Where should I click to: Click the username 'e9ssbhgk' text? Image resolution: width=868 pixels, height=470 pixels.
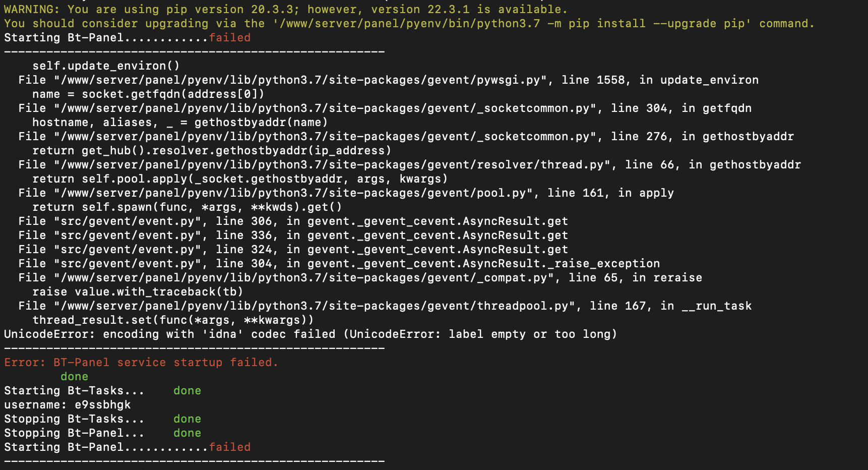103,405
